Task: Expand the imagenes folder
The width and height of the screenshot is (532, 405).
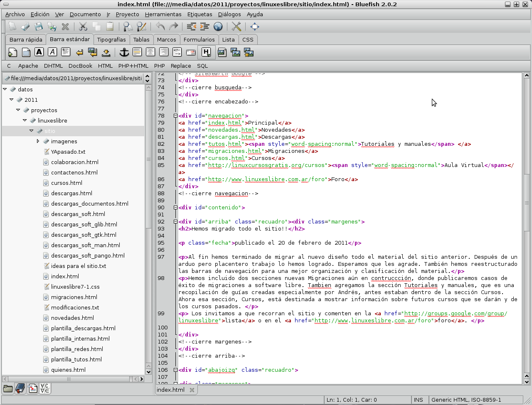Action: (38, 141)
